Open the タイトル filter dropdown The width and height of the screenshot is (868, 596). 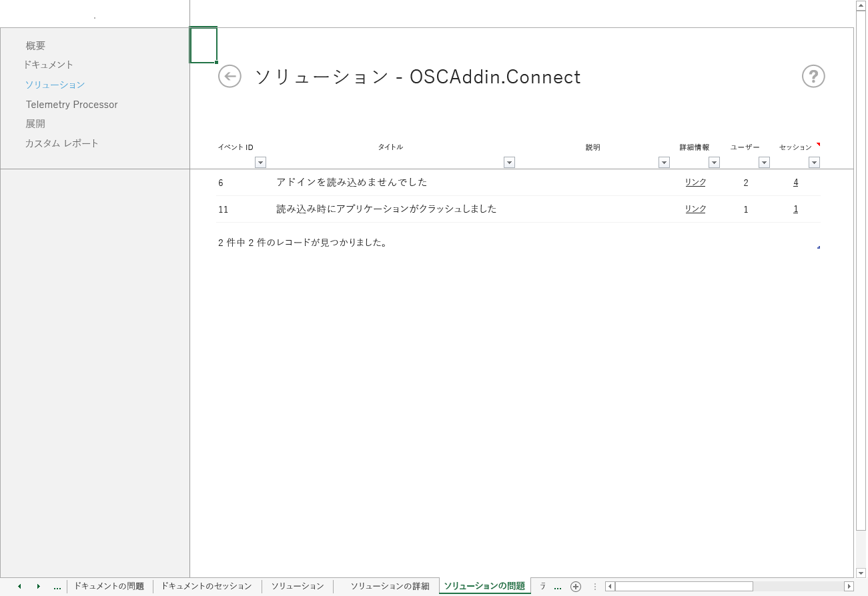[x=509, y=163]
